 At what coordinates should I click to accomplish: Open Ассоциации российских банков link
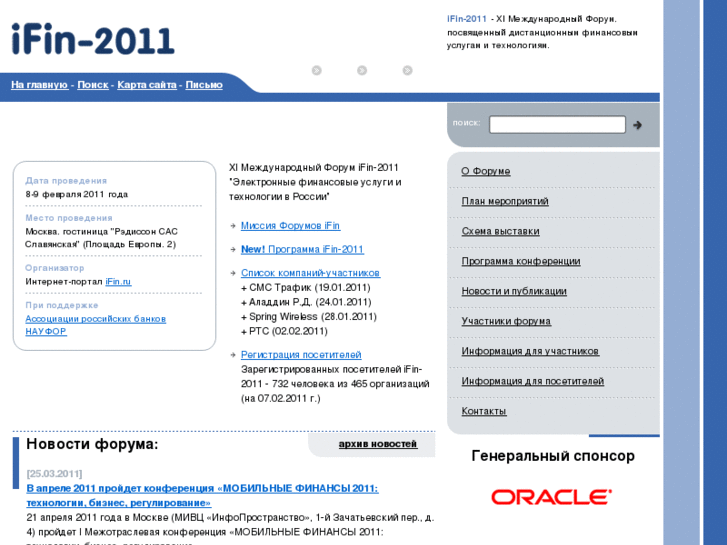click(x=96, y=319)
